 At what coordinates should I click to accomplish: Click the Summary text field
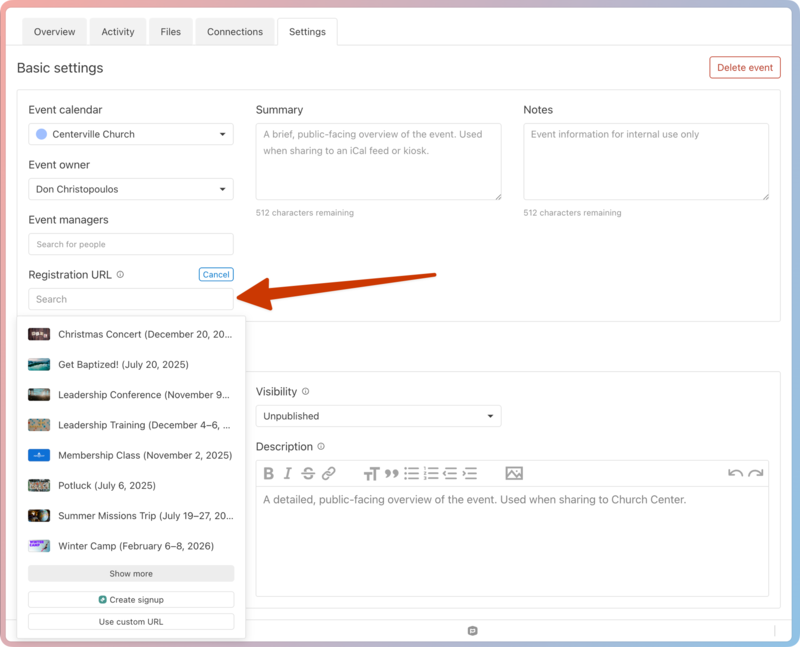(376, 160)
